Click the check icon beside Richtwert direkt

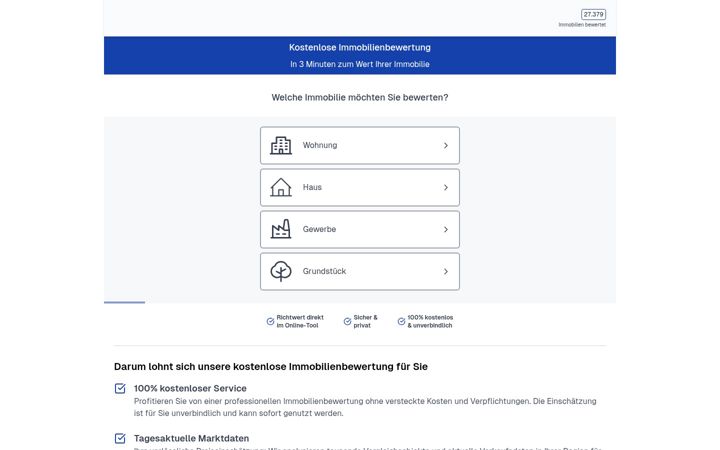(x=270, y=321)
